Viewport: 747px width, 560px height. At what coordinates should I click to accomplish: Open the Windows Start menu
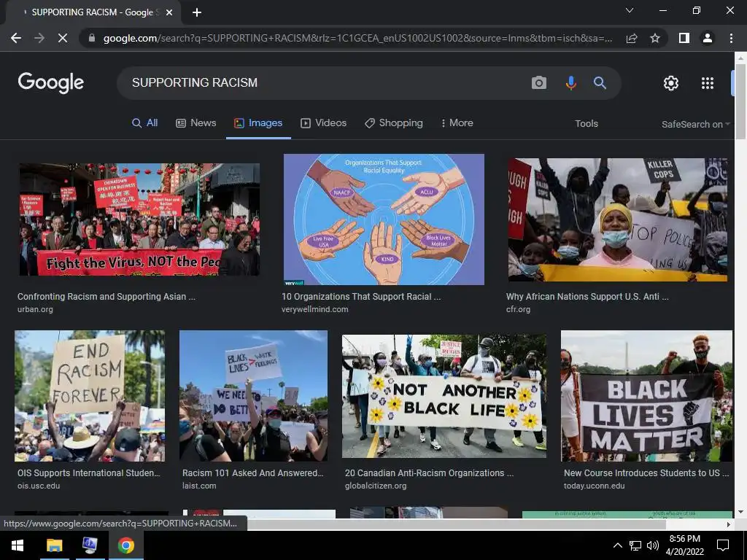18,545
